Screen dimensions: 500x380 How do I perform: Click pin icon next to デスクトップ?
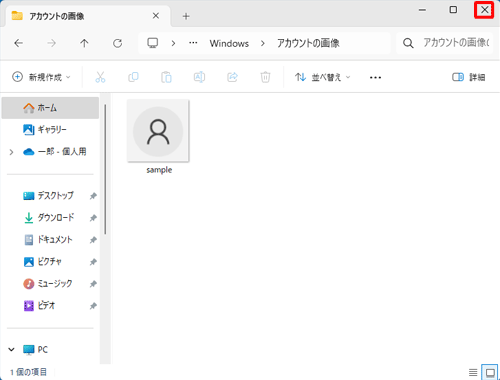(93, 196)
